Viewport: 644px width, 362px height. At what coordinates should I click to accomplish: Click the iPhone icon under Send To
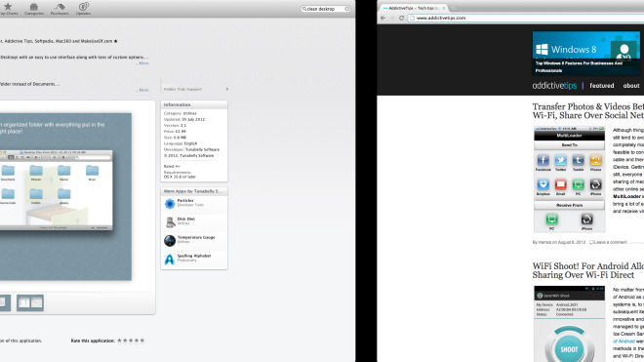595,184
